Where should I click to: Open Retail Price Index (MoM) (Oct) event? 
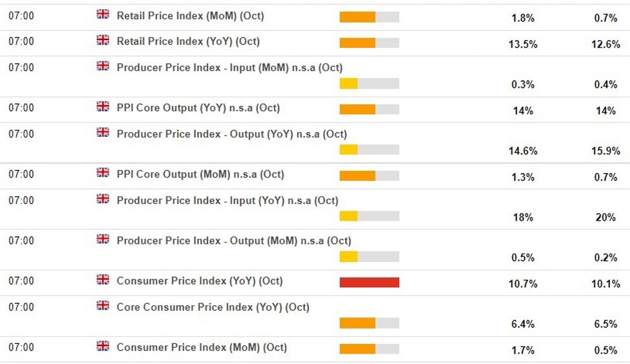click(190, 15)
